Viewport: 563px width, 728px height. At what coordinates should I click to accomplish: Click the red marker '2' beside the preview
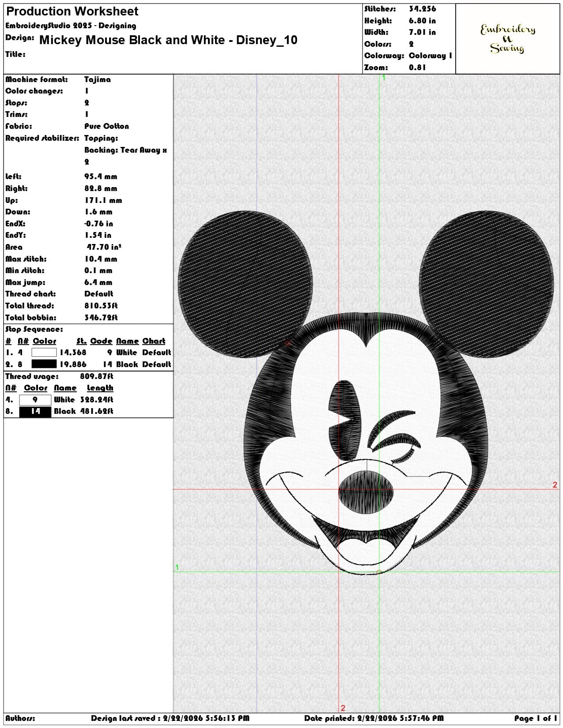point(555,485)
